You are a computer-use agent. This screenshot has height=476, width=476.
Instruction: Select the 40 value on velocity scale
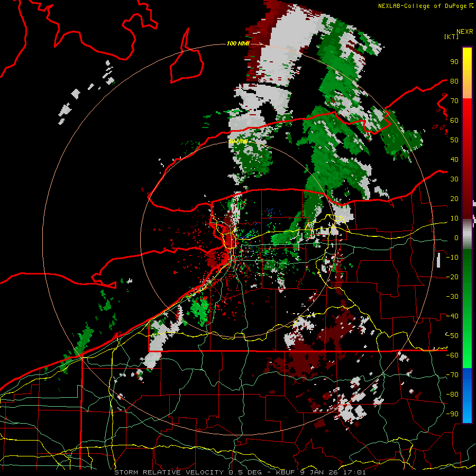coord(454,159)
